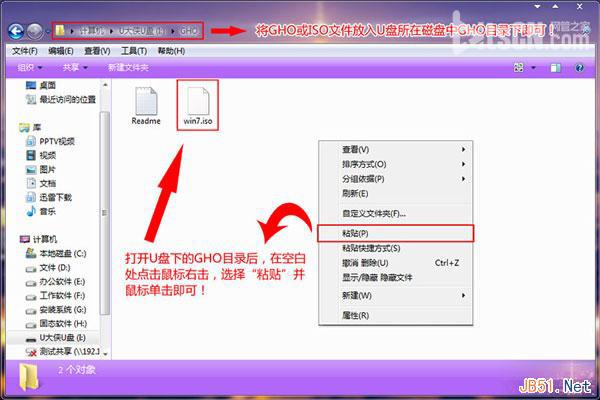Click navigation pane scroll down arrow
This screenshot has height=400, width=600.
tap(105, 354)
